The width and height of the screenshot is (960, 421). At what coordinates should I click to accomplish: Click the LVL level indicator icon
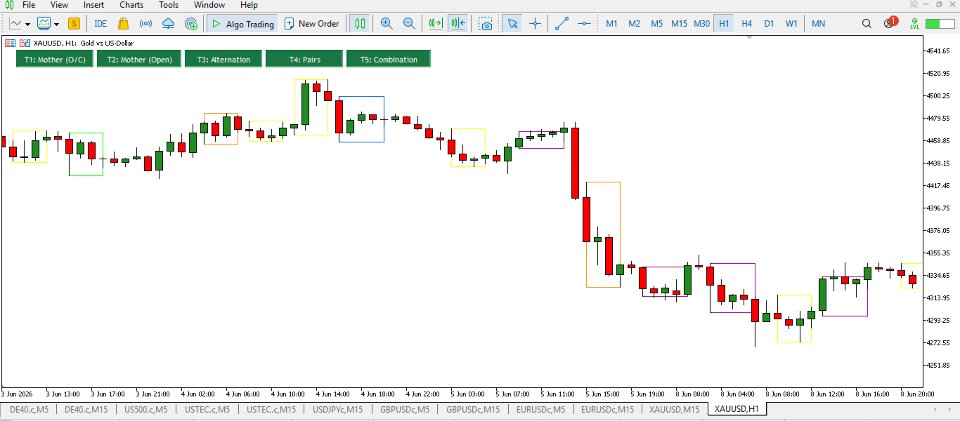[914, 24]
